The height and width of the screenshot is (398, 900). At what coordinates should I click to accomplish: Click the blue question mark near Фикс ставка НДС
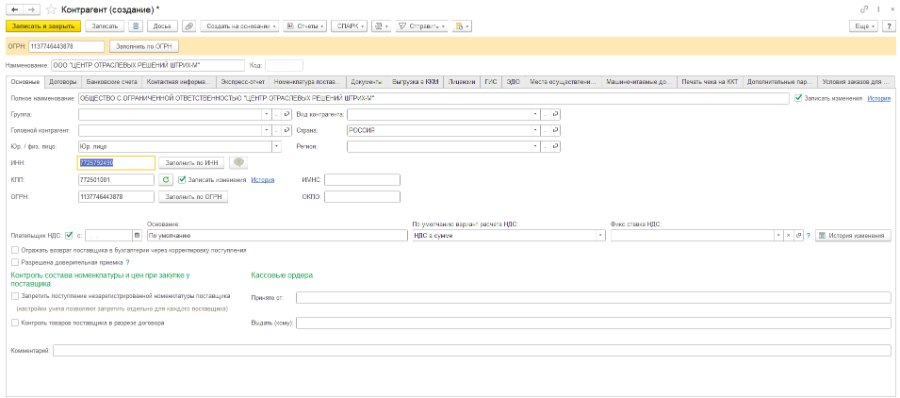pos(808,235)
